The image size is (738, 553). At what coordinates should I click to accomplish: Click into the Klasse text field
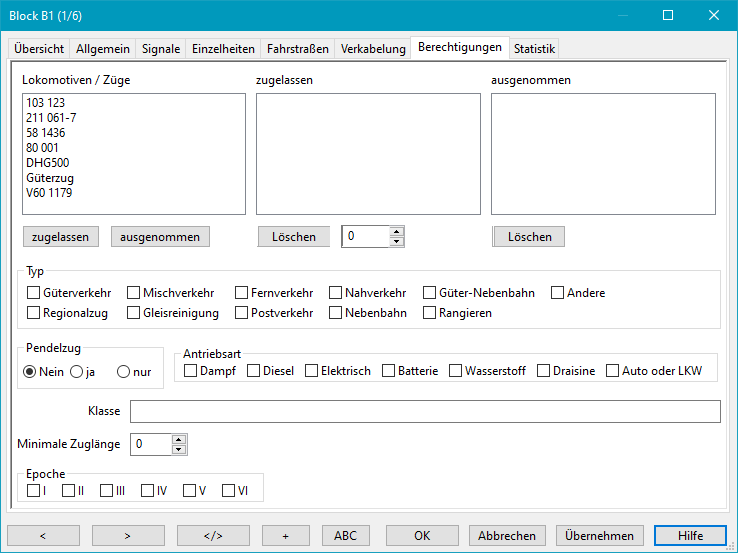pyautogui.click(x=425, y=411)
